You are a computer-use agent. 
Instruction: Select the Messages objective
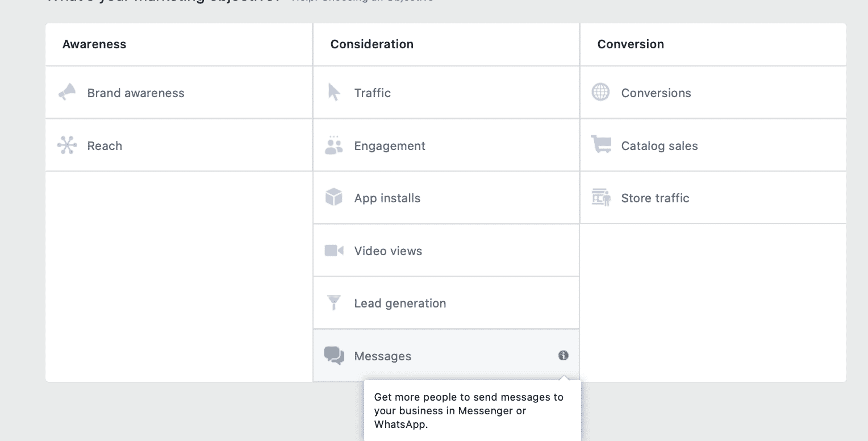(x=446, y=356)
